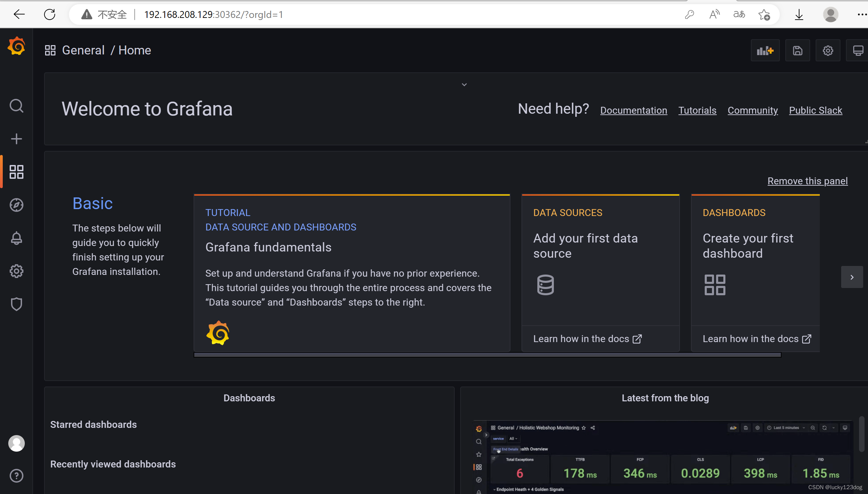The width and height of the screenshot is (868, 494).
Task: Click the Translate icon in address bar
Action: (739, 14)
